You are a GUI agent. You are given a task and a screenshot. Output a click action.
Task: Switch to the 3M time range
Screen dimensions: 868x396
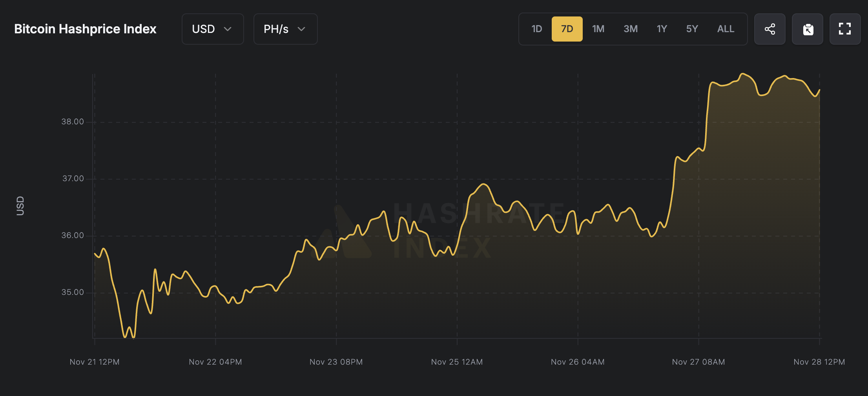click(x=631, y=29)
